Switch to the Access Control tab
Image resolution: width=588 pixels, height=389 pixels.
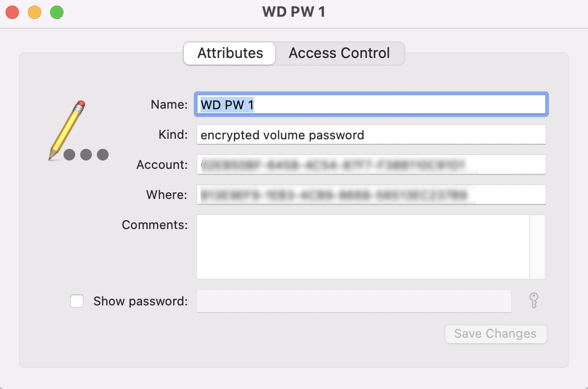coord(339,54)
